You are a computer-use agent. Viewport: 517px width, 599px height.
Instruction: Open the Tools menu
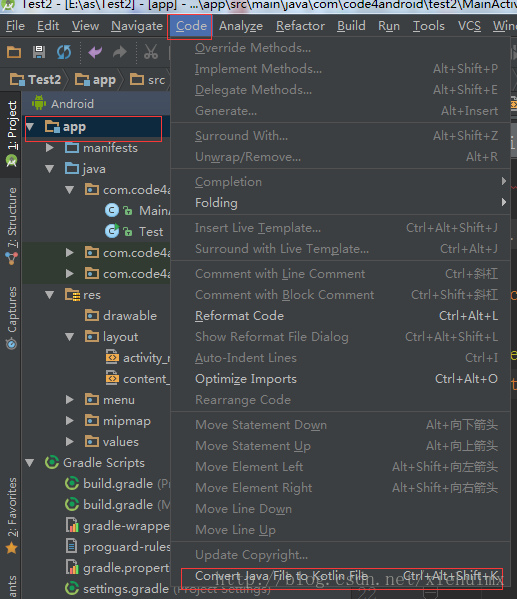[x=429, y=26]
